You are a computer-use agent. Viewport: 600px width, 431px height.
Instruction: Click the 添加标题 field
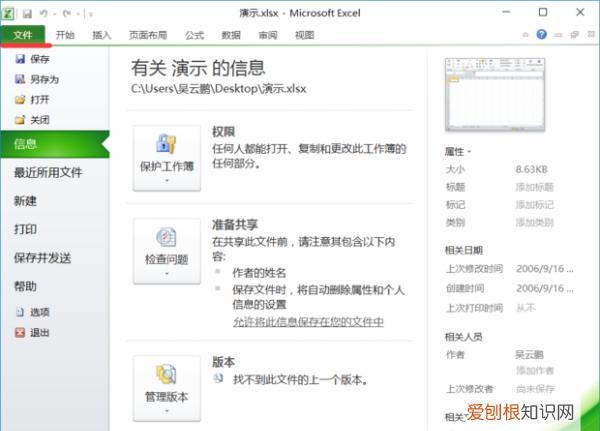[x=535, y=187]
